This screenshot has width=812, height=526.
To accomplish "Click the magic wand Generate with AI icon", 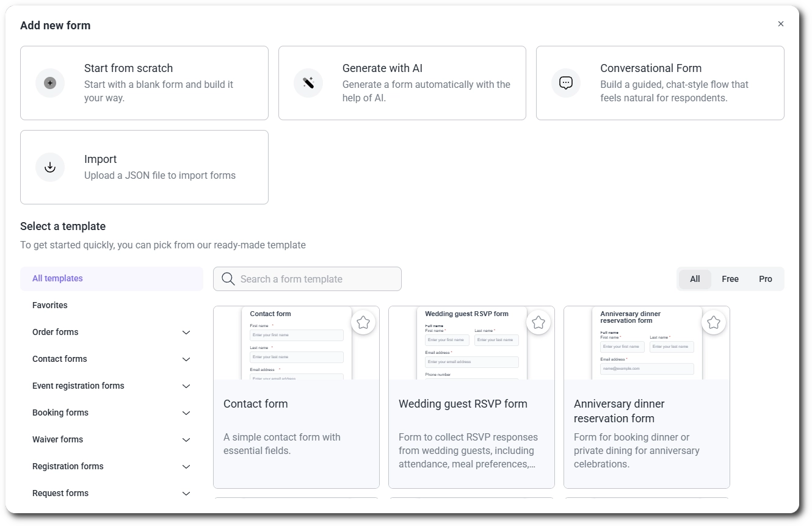I will (x=308, y=83).
